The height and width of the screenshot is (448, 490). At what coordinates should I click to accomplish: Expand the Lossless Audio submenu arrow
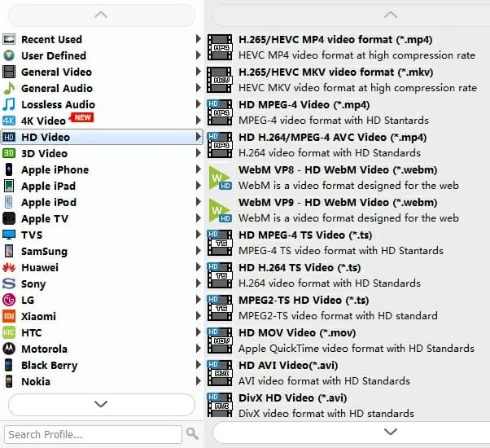(x=198, y=103)
